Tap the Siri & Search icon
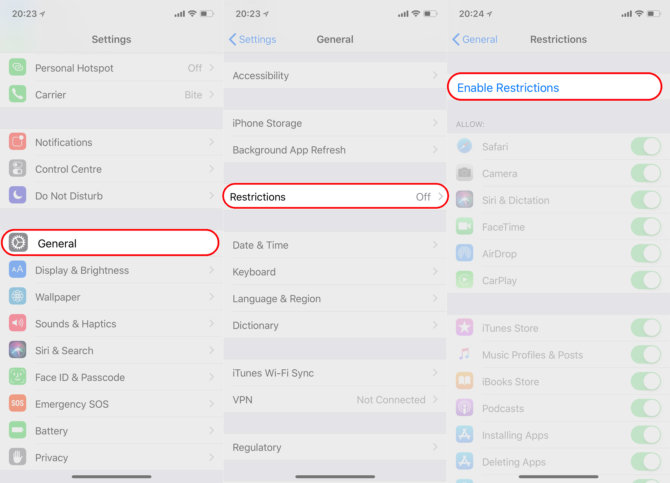 click(18, 350)
